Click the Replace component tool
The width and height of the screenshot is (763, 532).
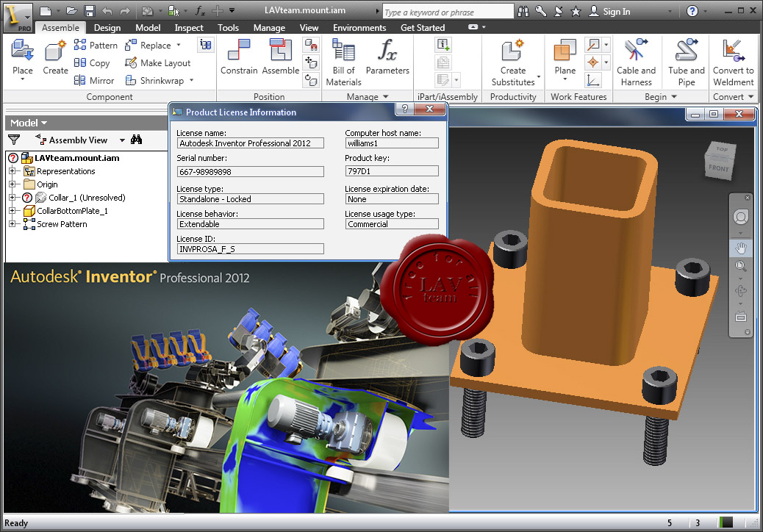148,46
